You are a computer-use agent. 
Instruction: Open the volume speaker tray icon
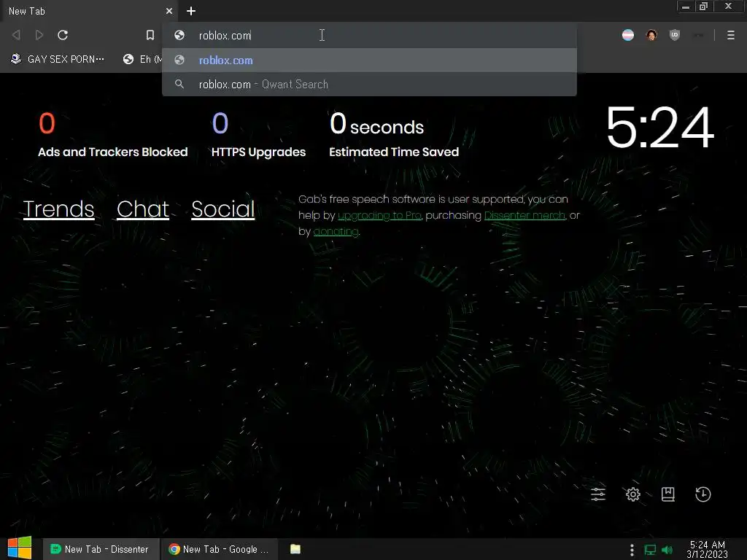[667, 550]
